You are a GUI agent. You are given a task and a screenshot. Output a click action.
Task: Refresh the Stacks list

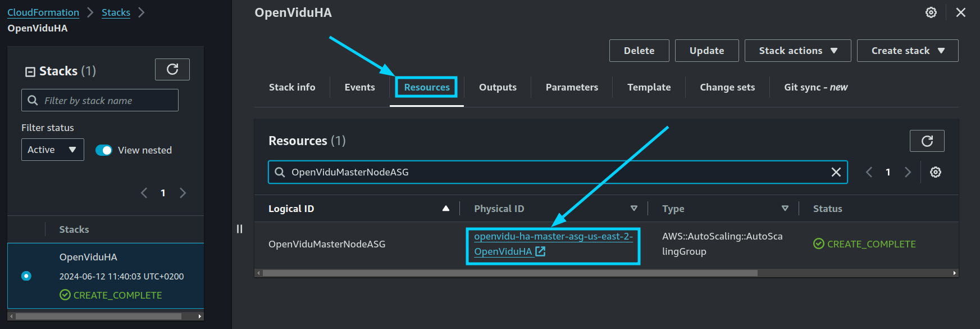(172, 69)
